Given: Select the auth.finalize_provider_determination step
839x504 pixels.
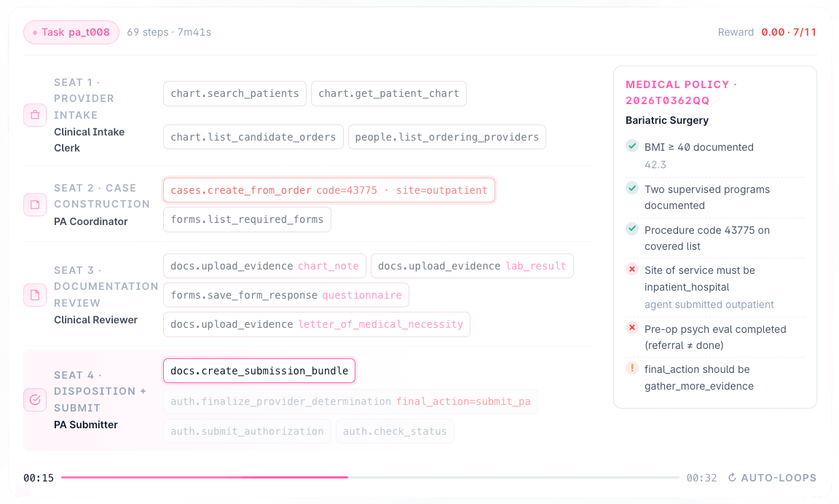Looking at the screenshot, I should point(350,402).
